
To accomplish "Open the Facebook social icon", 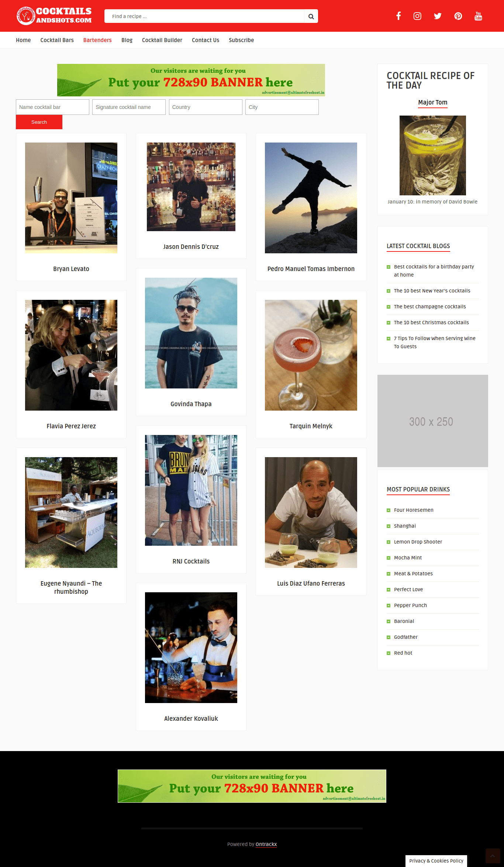I will (x=398, y=16).
